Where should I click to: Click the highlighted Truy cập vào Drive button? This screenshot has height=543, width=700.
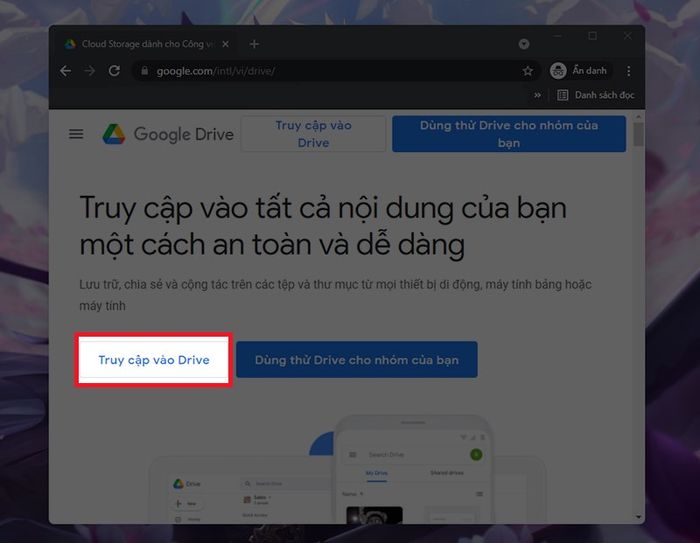tap(154, 360)
